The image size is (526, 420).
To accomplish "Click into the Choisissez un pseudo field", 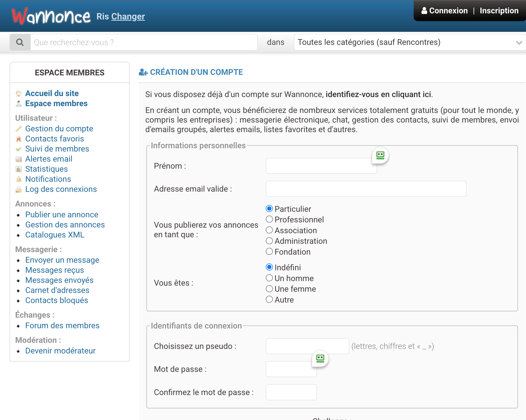I will click(307, 346).
